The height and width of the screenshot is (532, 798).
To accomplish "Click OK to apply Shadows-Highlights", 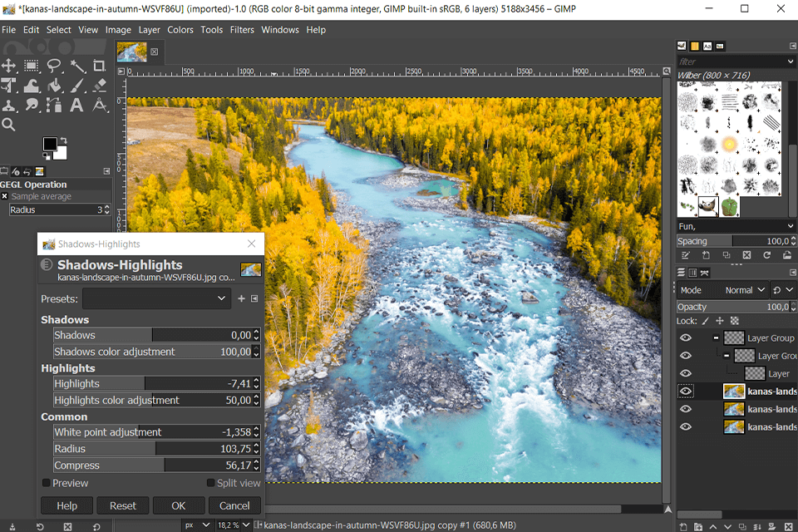I will click(x=179, y=505).
